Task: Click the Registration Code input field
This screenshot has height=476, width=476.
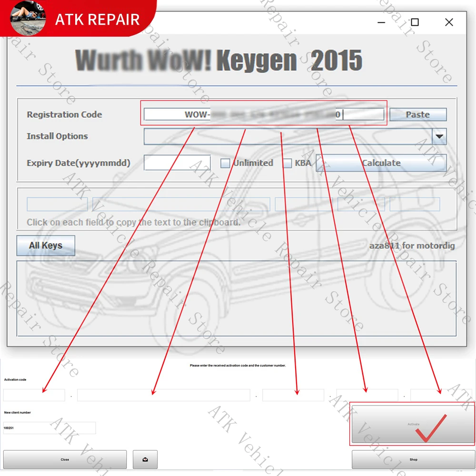Action: (264, 115)
